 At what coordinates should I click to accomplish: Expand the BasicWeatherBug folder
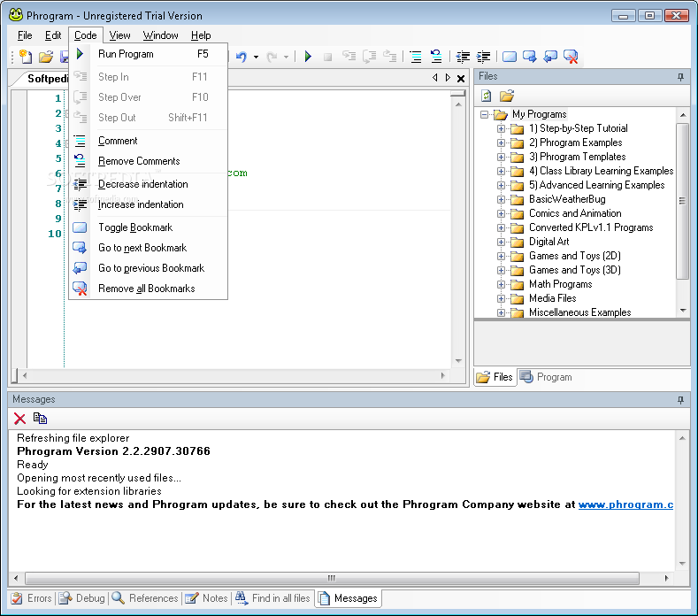click(501, 199)
